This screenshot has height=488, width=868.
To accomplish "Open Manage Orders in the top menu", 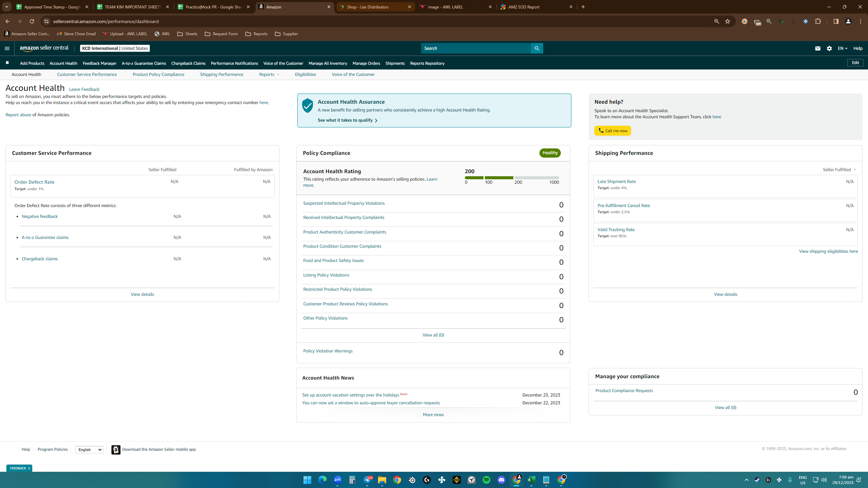I will coord(366,63).
